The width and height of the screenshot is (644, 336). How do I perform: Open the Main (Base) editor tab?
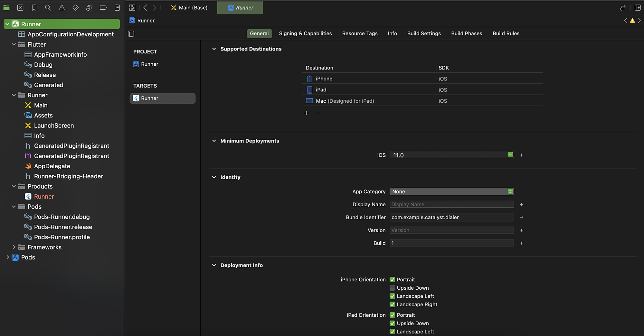[189, 7]
